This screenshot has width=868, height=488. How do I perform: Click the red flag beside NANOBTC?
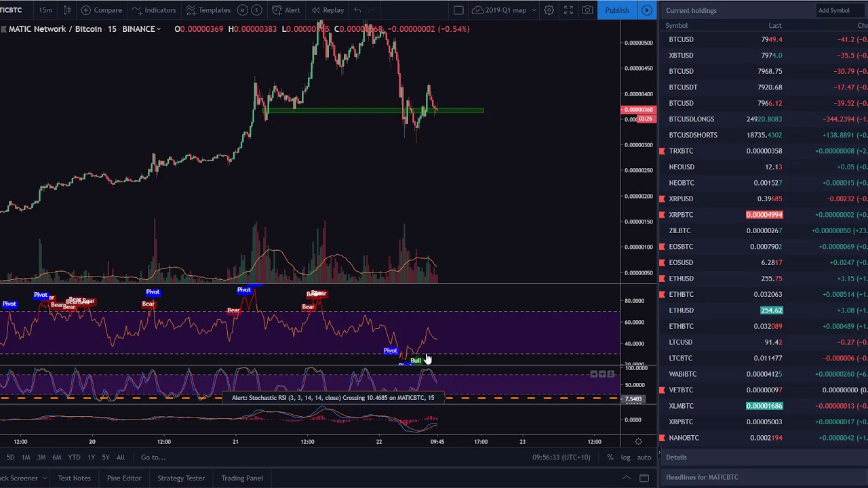pyautogui.click(x=662, y=438)
